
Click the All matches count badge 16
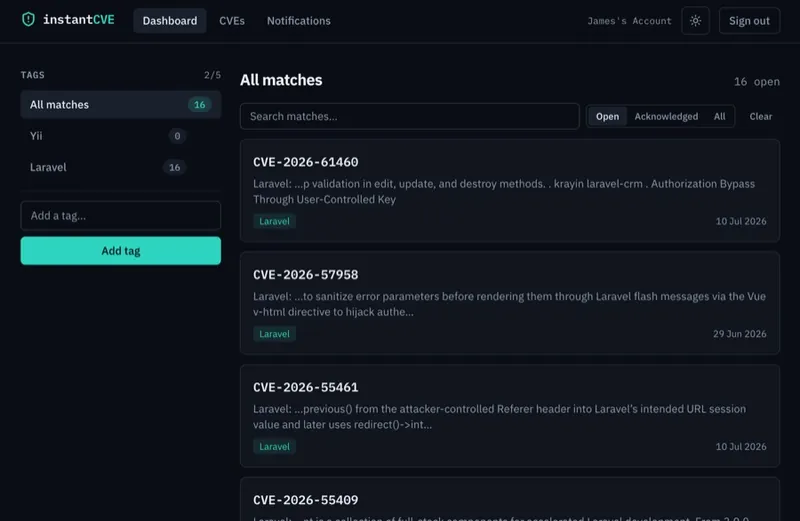click(199, 105)
